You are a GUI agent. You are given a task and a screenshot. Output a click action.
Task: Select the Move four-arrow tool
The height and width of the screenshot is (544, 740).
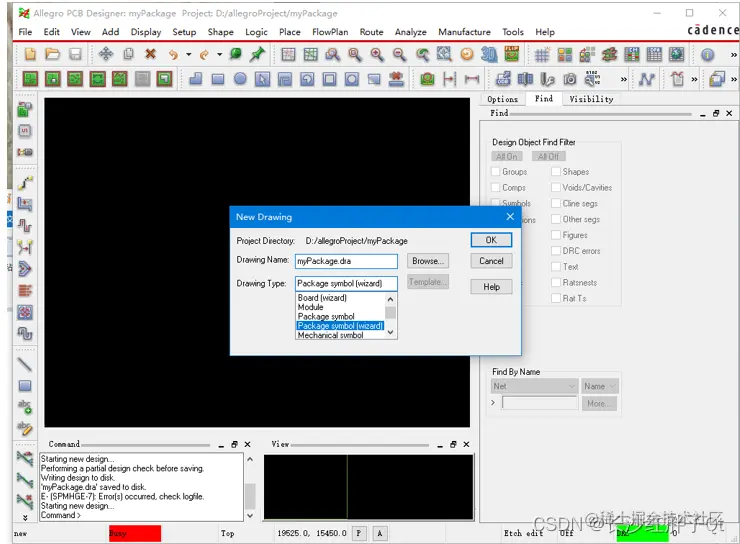click(106, 54)
